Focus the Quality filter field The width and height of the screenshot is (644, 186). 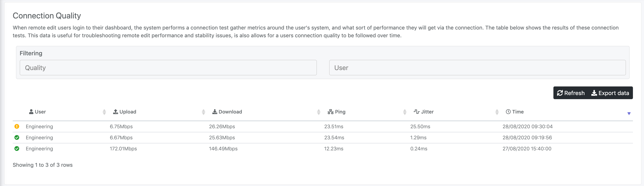[168, 68]
